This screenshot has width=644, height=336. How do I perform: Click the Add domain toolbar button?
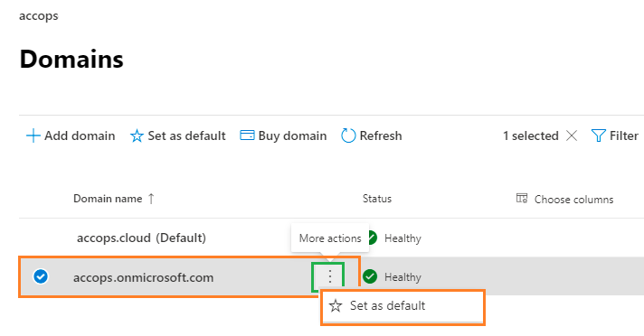[x=71, y=135]
